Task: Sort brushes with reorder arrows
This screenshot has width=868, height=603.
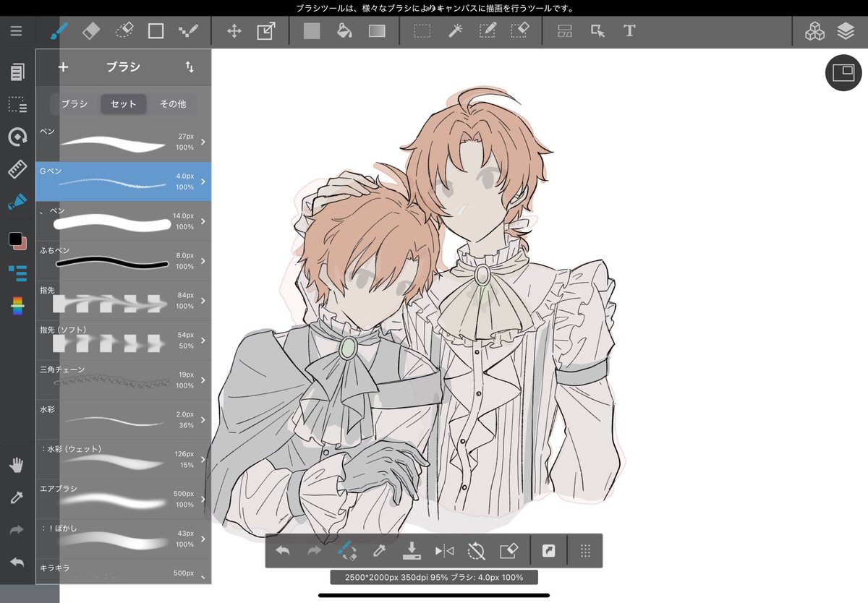Action: point(190,67)
